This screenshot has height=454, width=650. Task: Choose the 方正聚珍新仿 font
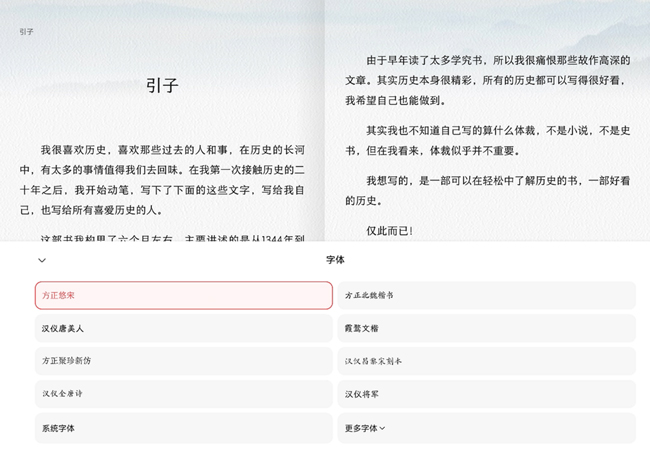click(x=184, y=361)
